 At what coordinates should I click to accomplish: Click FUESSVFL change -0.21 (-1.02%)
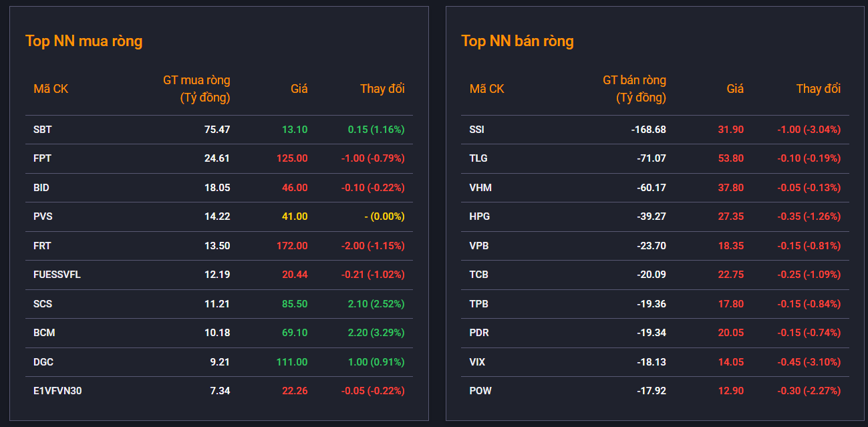tap(373, 275)
